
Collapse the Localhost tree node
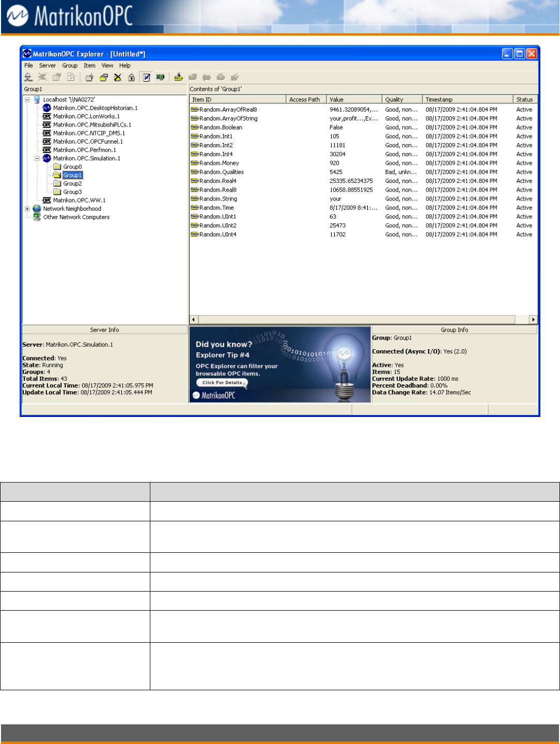pyautogui.click(x=27, y=100)
